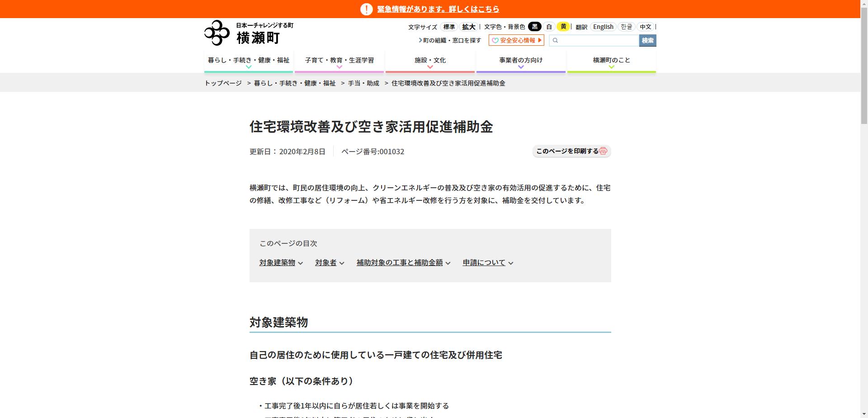Screen dimensions: 868x418
Task: Go to トップページ breadcrumb
Action: point(223,83)
